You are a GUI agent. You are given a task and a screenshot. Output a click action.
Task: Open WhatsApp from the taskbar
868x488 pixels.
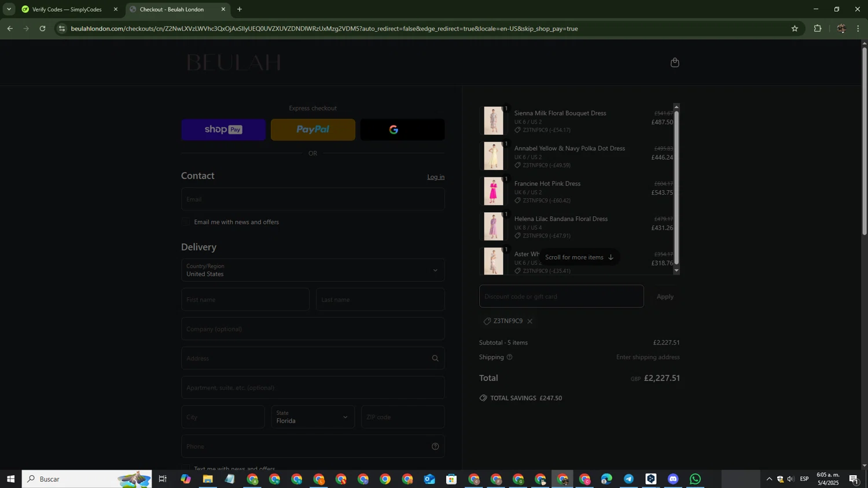[x=696, y=479]
